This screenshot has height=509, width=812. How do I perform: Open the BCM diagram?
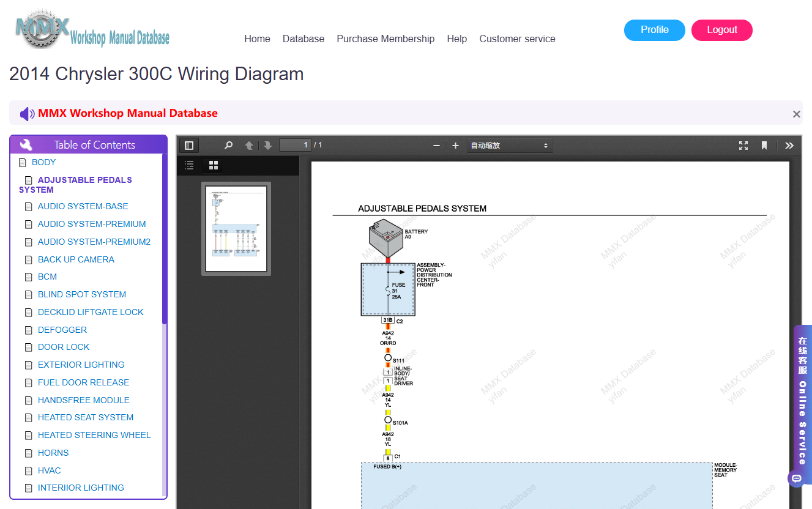(47, 277)
